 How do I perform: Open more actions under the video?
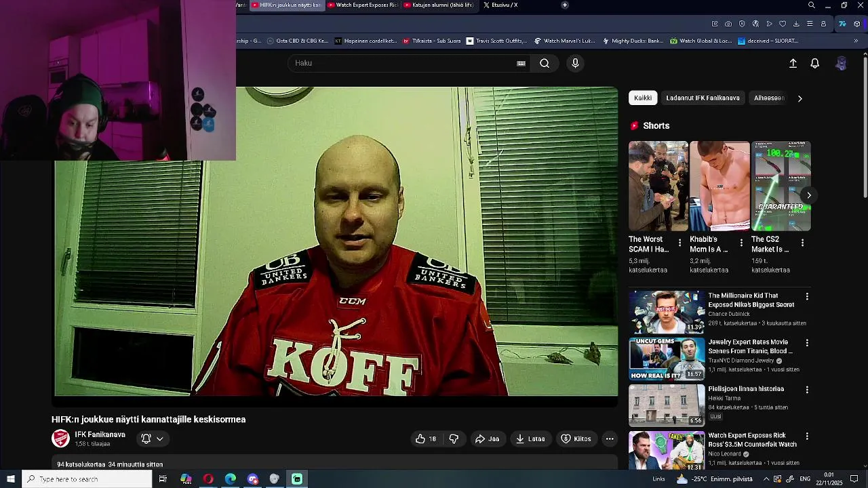click(x=610, y=439)
